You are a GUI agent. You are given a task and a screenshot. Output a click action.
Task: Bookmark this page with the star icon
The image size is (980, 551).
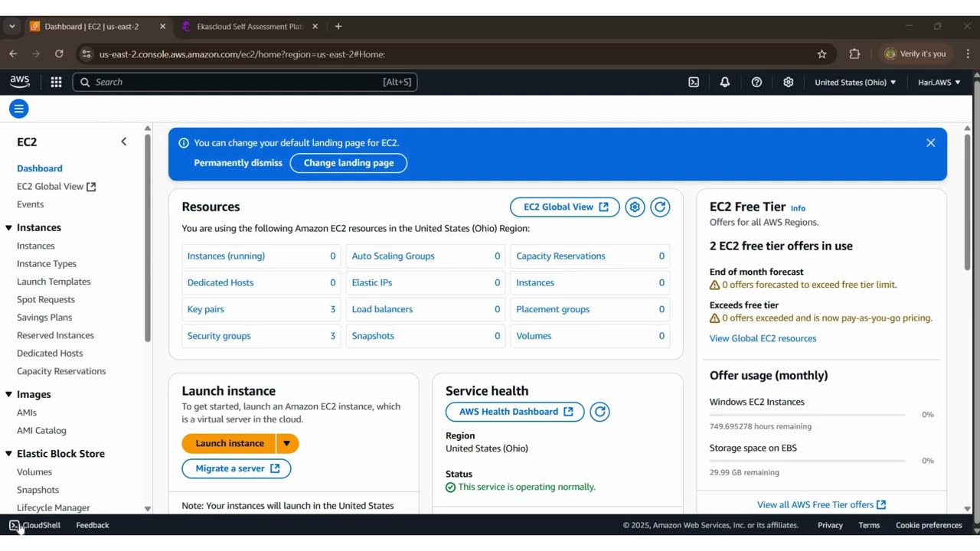click(822, 54)
